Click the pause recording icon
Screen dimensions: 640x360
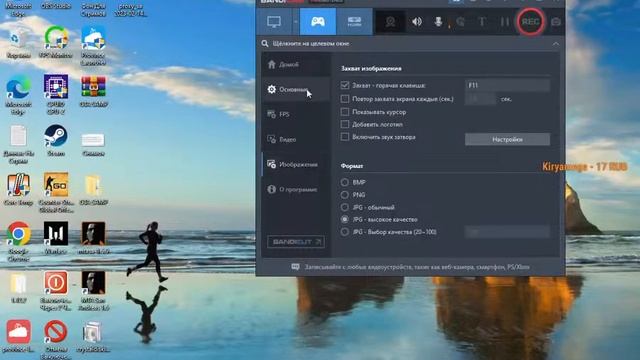505,22
